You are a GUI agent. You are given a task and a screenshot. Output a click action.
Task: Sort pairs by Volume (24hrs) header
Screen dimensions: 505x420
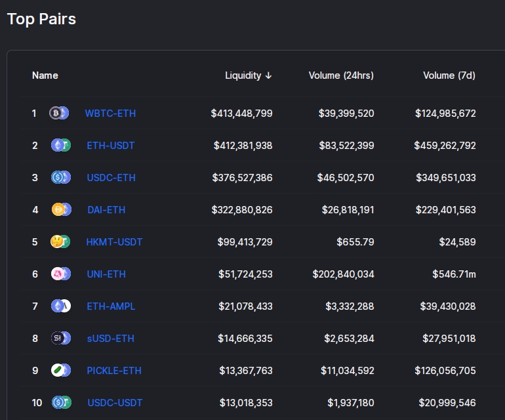click(x=341, y=75)
